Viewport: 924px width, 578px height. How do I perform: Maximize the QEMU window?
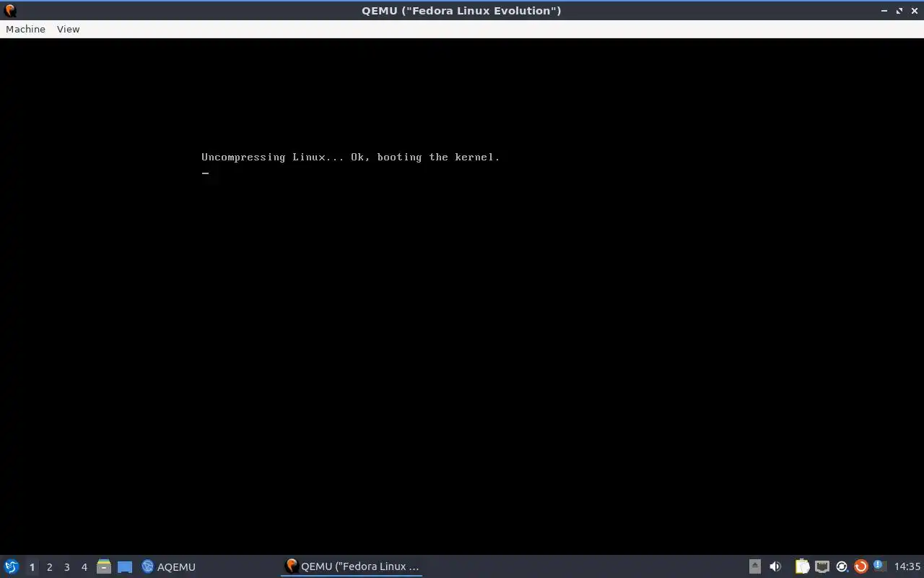coord(899,11)
